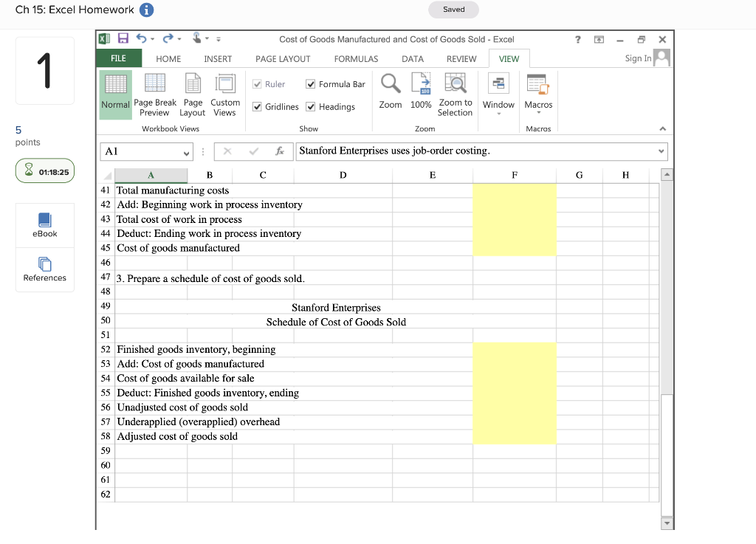The height and width of the screenshot is (544, 756).
Task: Set zoom to 100%
Action: click(420, 94)
